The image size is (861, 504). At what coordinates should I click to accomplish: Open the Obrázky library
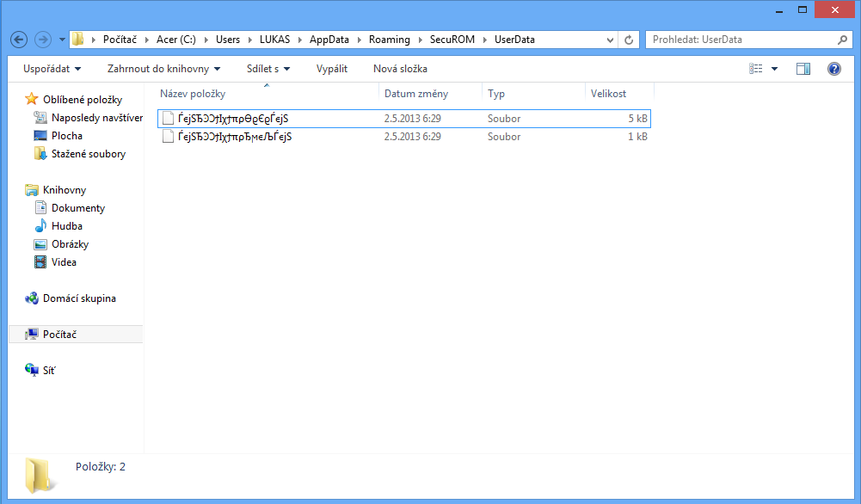pos(70,244)
